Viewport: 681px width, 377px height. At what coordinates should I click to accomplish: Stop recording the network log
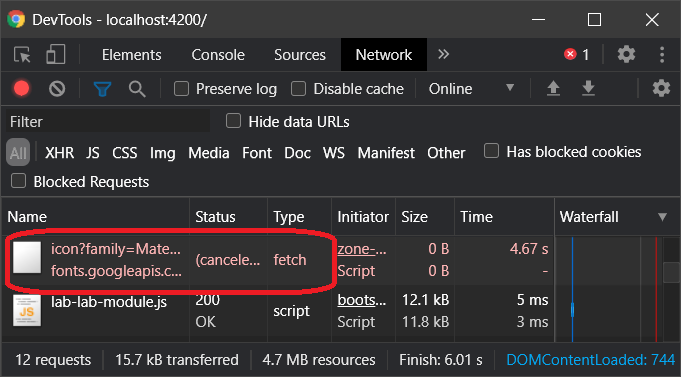click(x=21, y=89)
